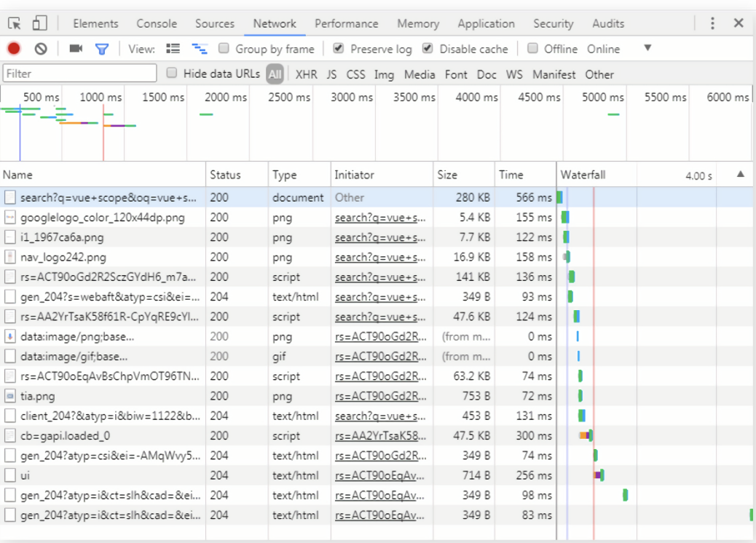This screenshot has height=543, width=756.
Task: Click the sort arrow in Waterfall header
Action: pyautogui.click(x=741, y=174)
